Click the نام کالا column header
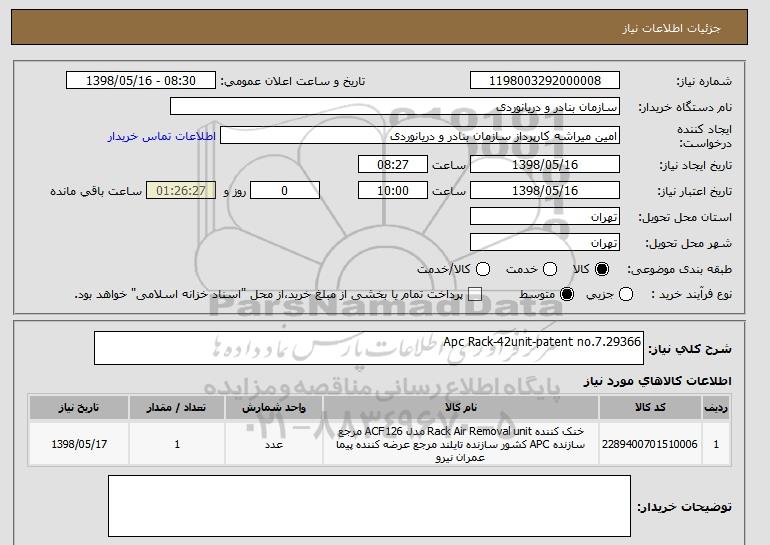This screenshot has height=545, width=770. point(461,408)
